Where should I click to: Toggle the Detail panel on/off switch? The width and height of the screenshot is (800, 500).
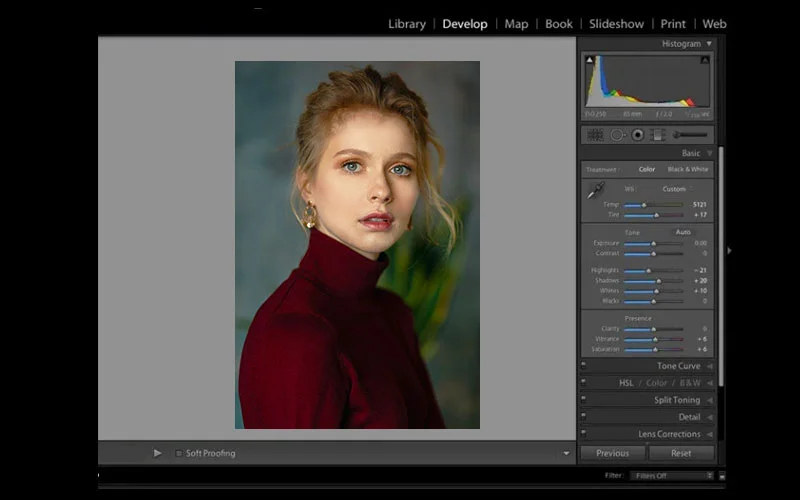584,416
